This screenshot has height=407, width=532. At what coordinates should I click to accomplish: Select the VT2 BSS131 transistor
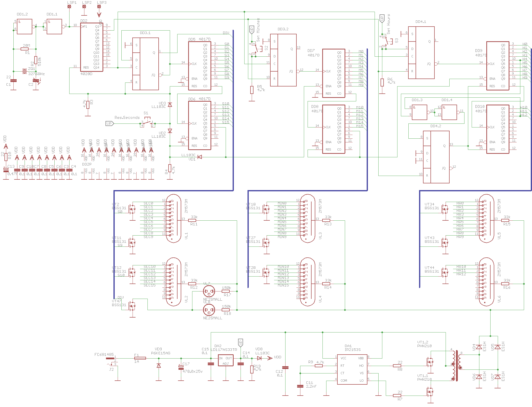tap(132, 209)
